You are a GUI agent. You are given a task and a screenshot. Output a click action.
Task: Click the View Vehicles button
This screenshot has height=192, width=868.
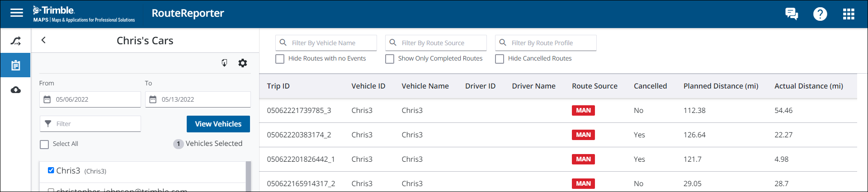218,124
